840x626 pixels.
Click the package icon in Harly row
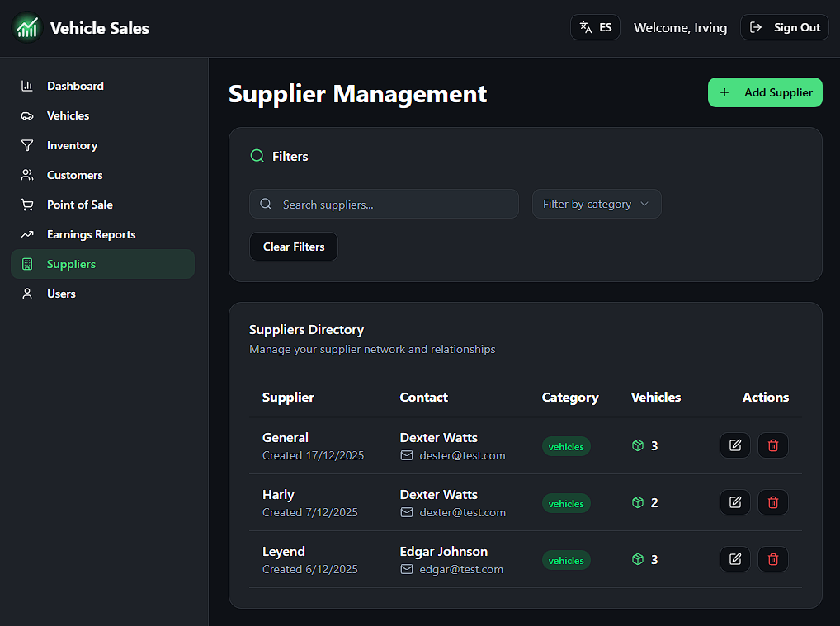click(x=638, y=502)
